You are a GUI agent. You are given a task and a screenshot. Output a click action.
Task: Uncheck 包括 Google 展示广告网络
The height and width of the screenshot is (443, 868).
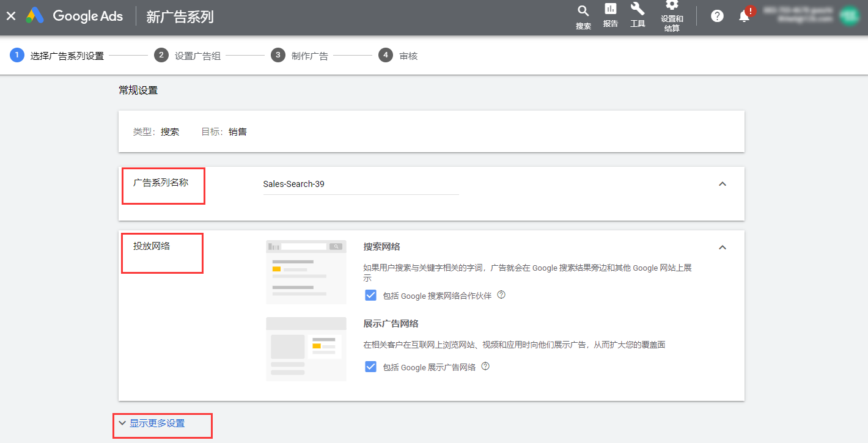(x=370, y=367)
